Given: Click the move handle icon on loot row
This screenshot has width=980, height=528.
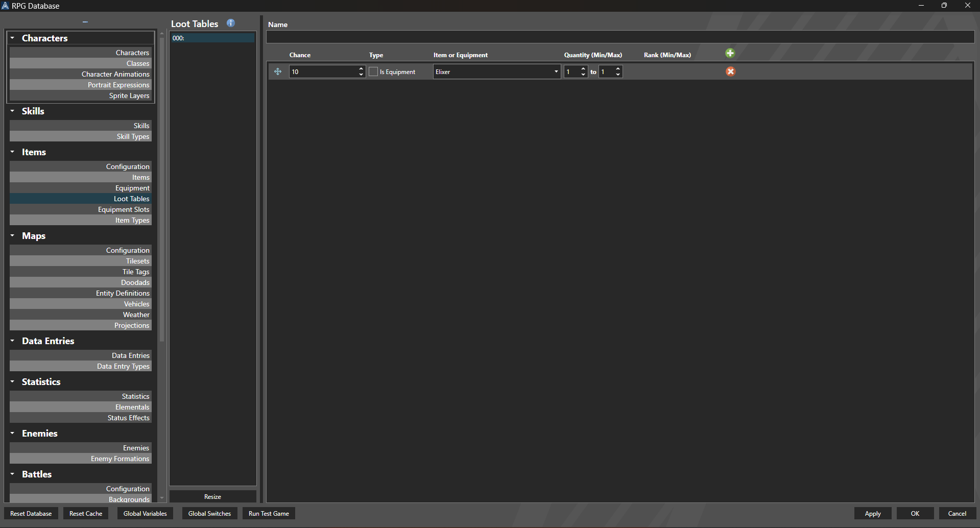Looking at the screenshot, I should 278,71.
